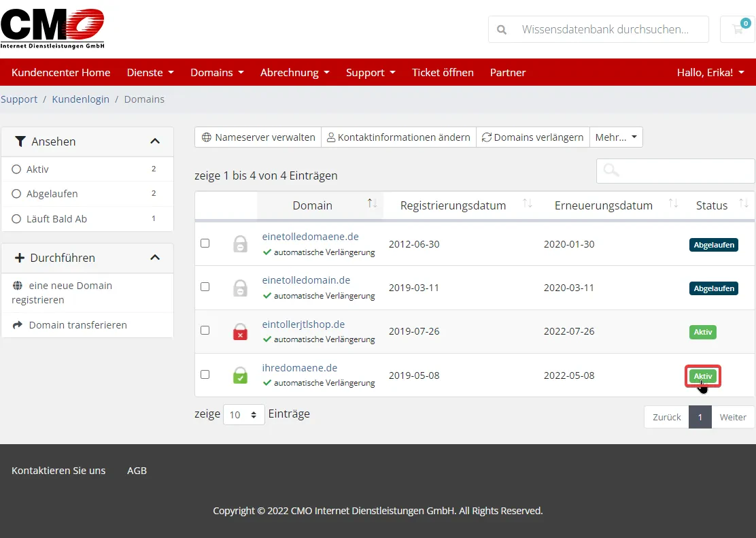Click Abgelaufen badge for einetolledomaene.de

[714, 245]
